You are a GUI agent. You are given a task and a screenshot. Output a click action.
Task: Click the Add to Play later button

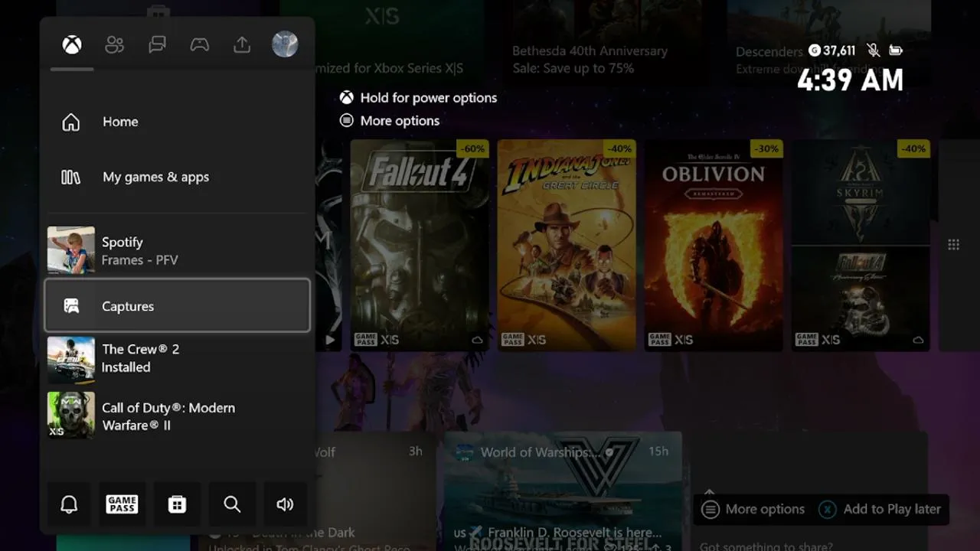pos(880,510)
